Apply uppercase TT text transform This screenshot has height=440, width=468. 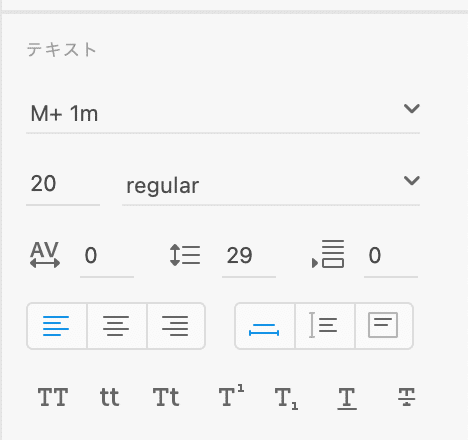tap(53, 397)
